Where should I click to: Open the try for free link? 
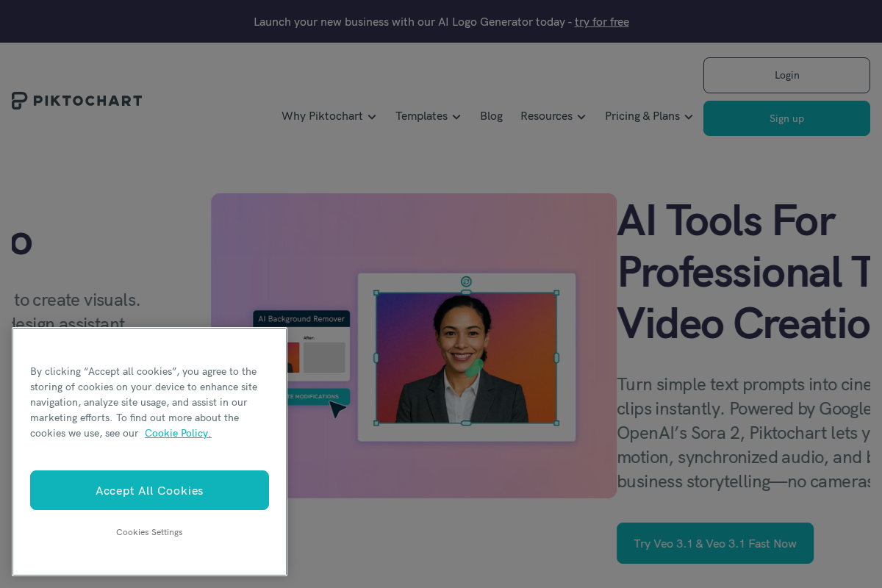click(x=601, y=22)
